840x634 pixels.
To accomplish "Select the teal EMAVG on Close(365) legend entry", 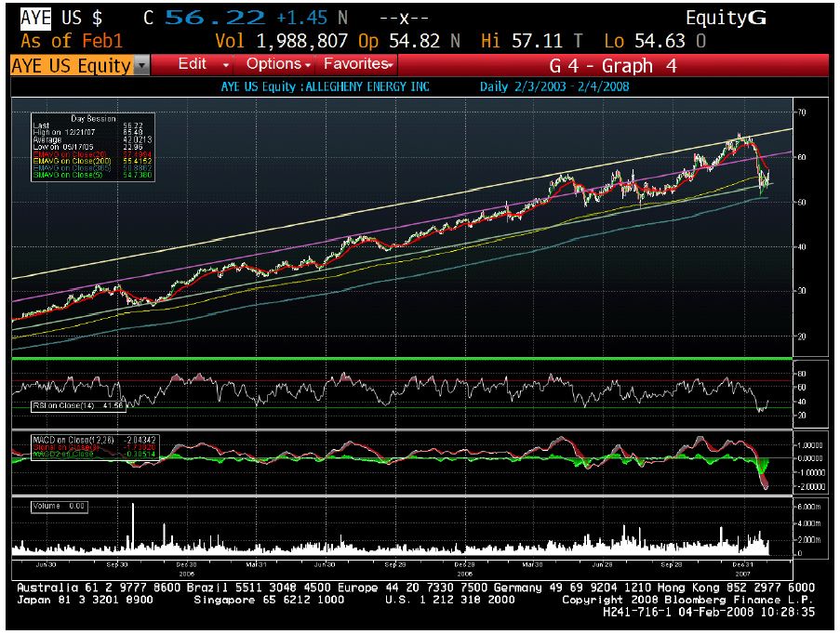I will 92,168.
